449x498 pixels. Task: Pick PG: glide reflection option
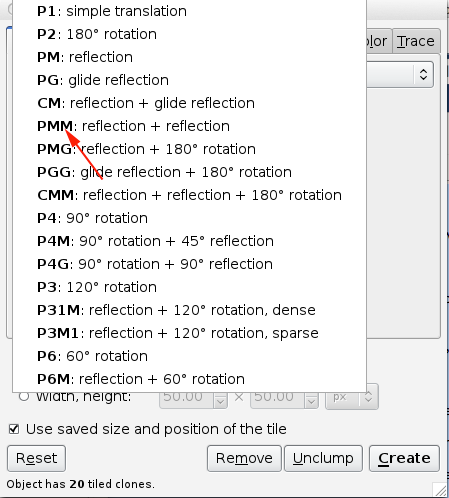coord(189,80)
